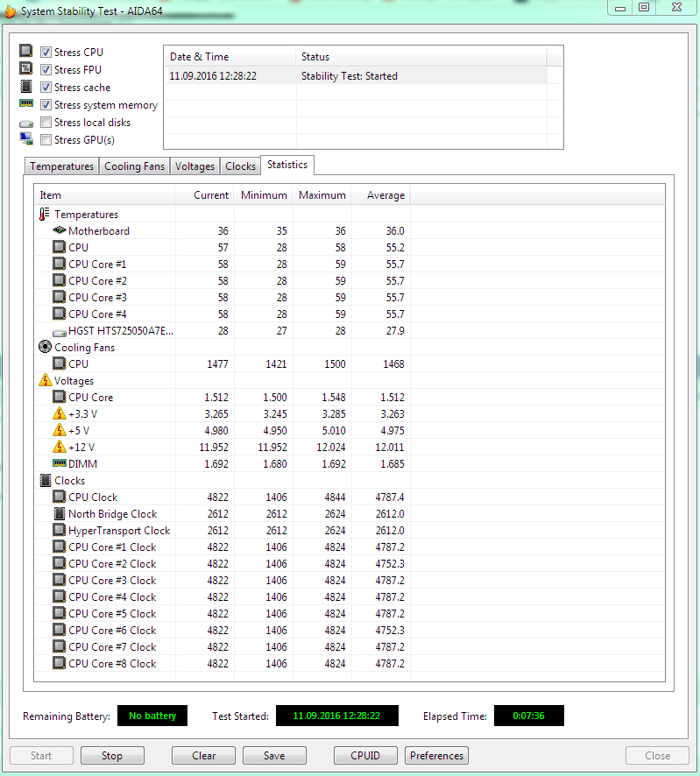
Task: Click the monitor icon beside Stress GPU(s)
Action: pos(26,139)
